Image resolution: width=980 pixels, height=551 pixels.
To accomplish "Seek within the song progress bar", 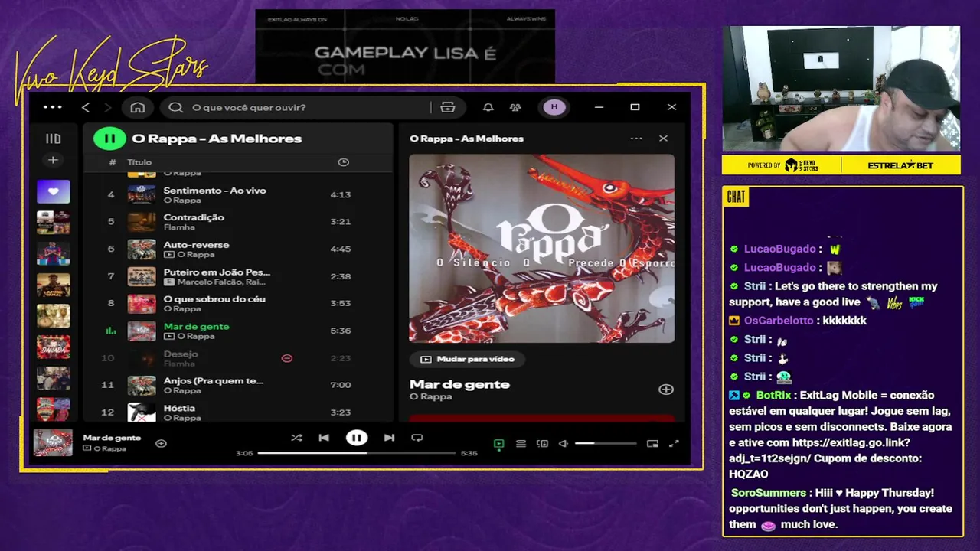I will pos(356,453).
